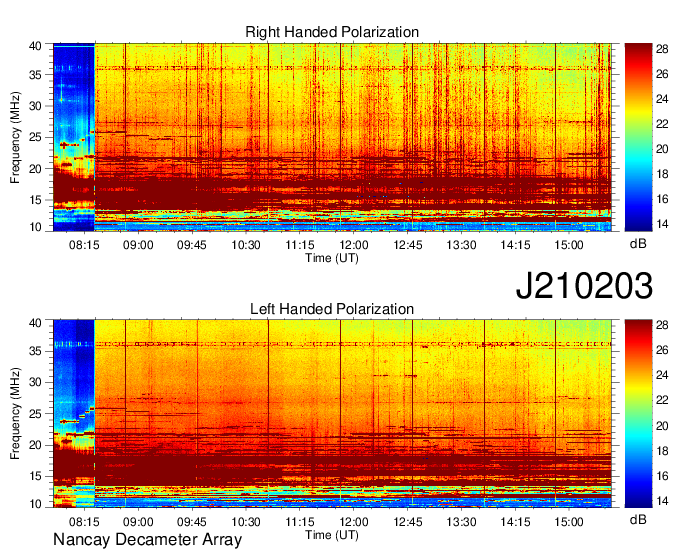Click '15:00' tick on the bottom plot

(569, 522)
